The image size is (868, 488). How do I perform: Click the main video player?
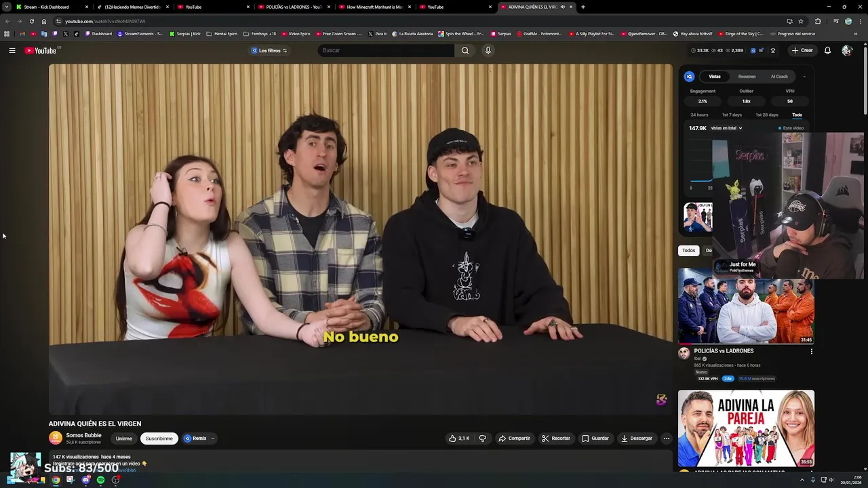pyautogui.click(x=361, y=239)
